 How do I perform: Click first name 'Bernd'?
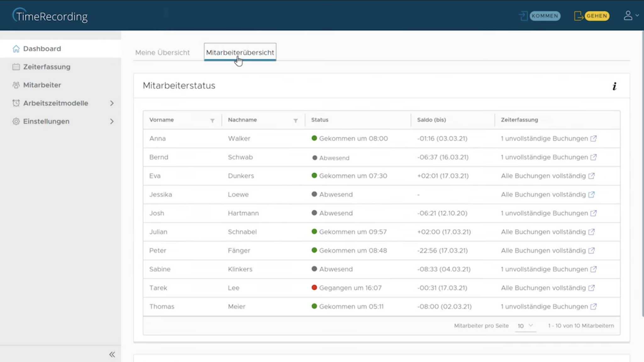159,157
